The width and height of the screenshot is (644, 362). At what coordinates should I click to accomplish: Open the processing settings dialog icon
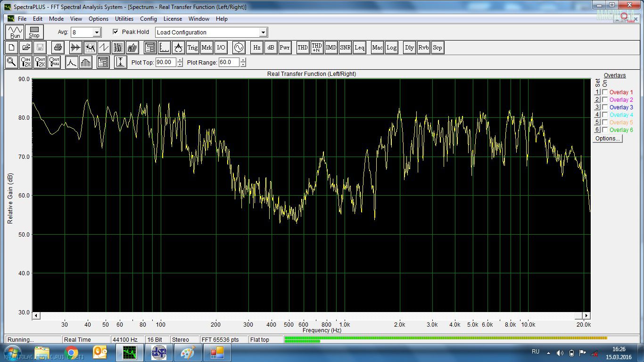150,48
